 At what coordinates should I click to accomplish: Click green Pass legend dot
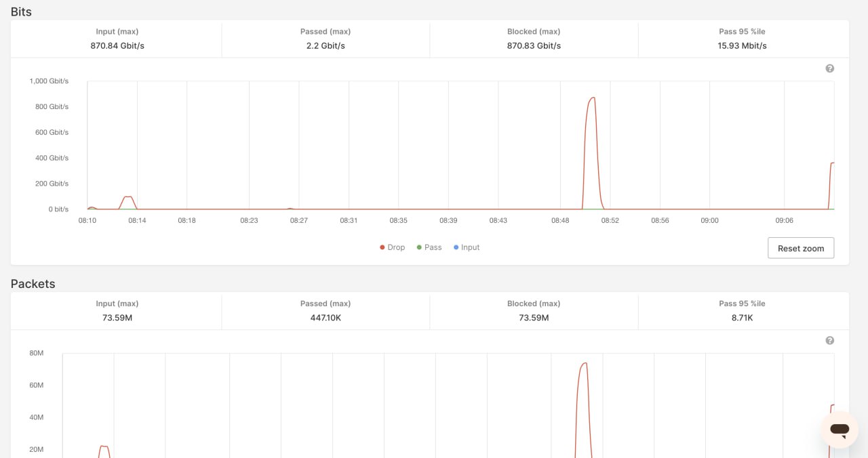coord(419,247)
